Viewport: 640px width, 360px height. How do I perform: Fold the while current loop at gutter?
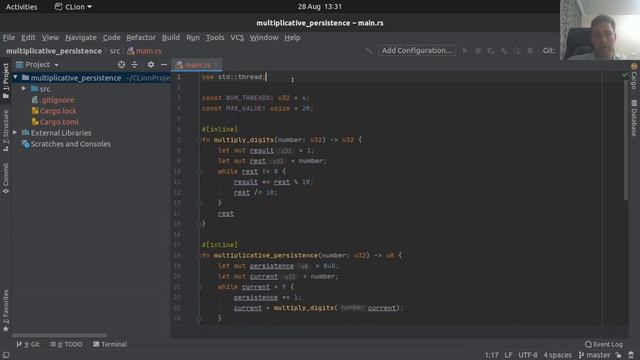point(199,287)
